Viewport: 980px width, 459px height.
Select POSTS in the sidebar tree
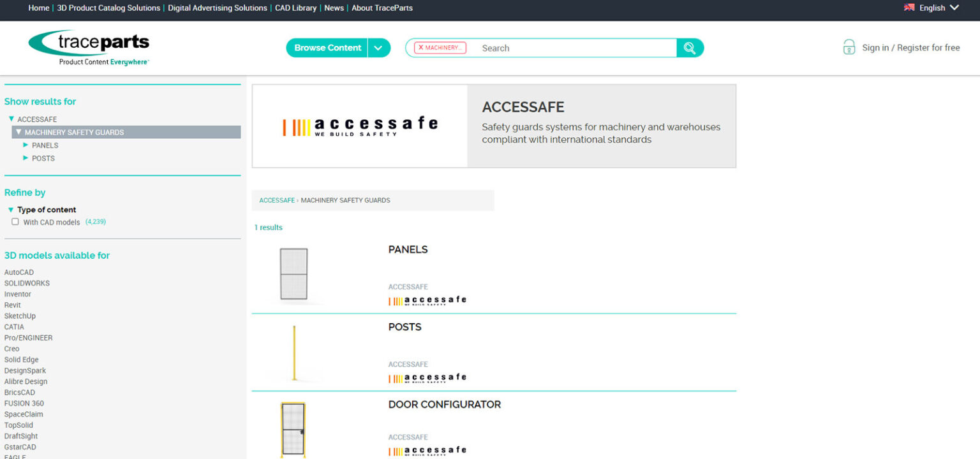pos(43,157)
